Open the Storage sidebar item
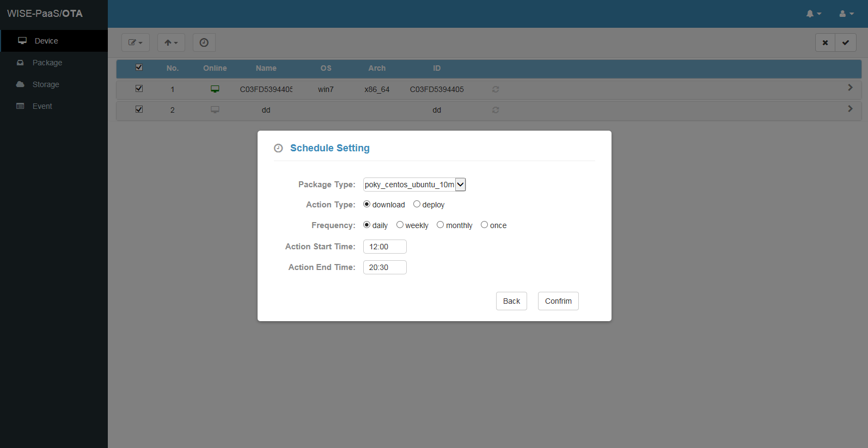The image size is (868, 448). 46,84
